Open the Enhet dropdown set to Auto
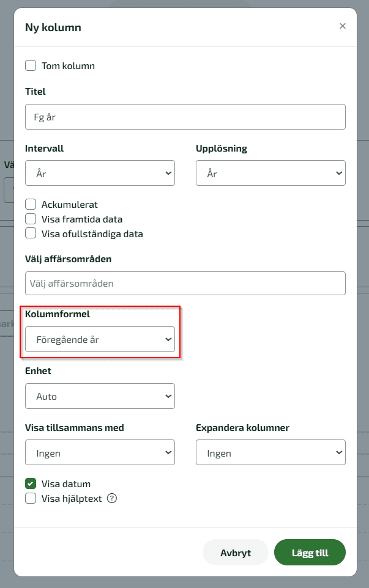 coord(100,396)
